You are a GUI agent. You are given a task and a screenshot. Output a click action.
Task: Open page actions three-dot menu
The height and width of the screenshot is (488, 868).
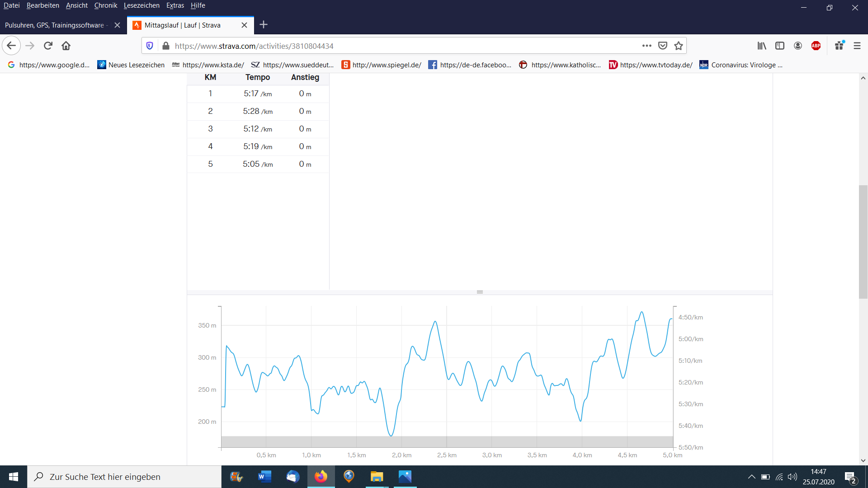click(x=646, y=46)
